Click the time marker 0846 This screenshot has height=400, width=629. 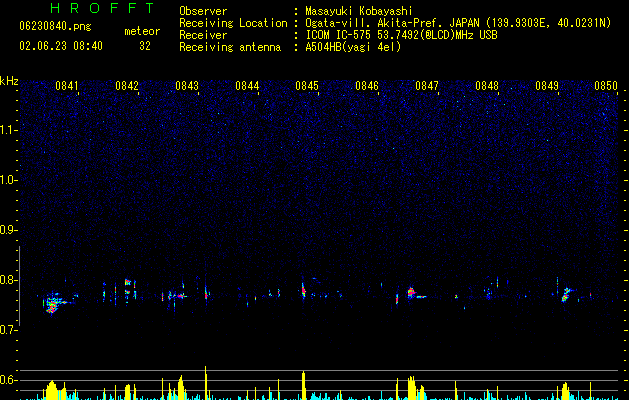click(367, 86)
